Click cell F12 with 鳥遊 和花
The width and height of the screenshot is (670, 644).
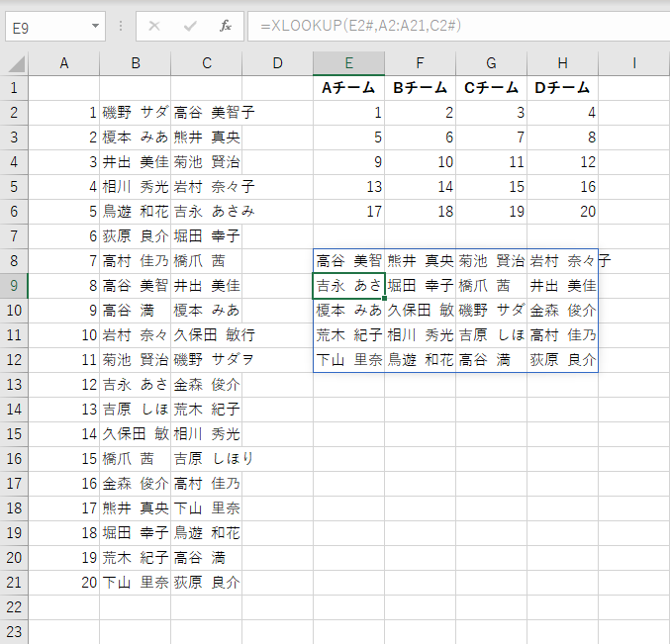(x=420, y=360)
